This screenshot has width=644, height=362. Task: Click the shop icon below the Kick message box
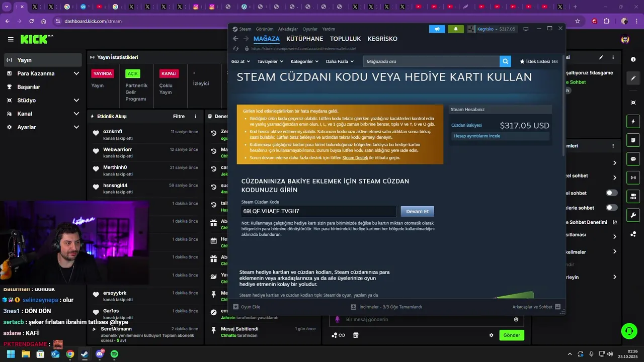click(x=356, y=335)
